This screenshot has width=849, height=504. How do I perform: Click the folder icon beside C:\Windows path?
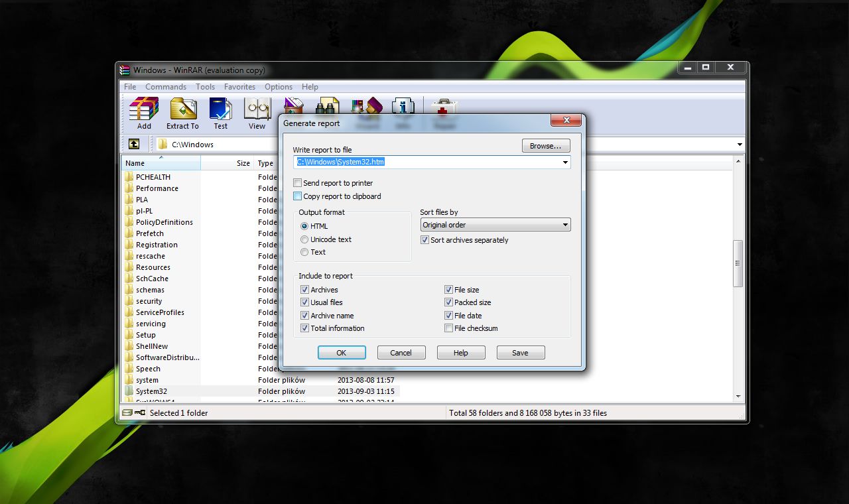tap(163, 144)
